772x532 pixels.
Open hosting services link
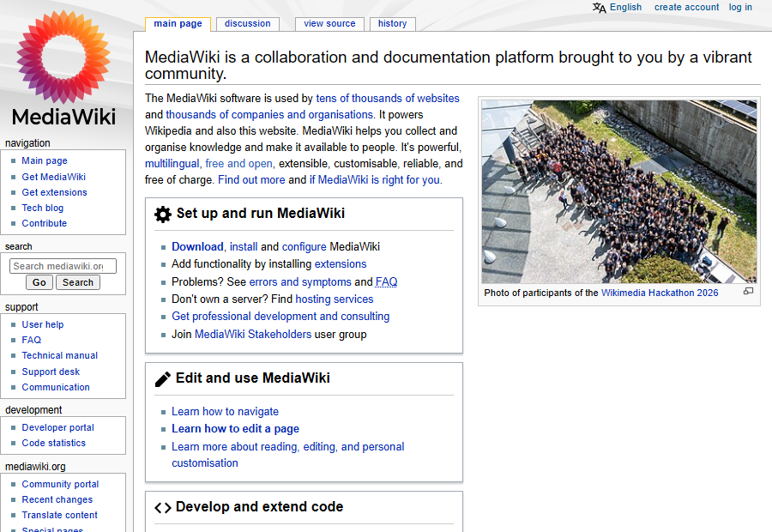(335, 299)
